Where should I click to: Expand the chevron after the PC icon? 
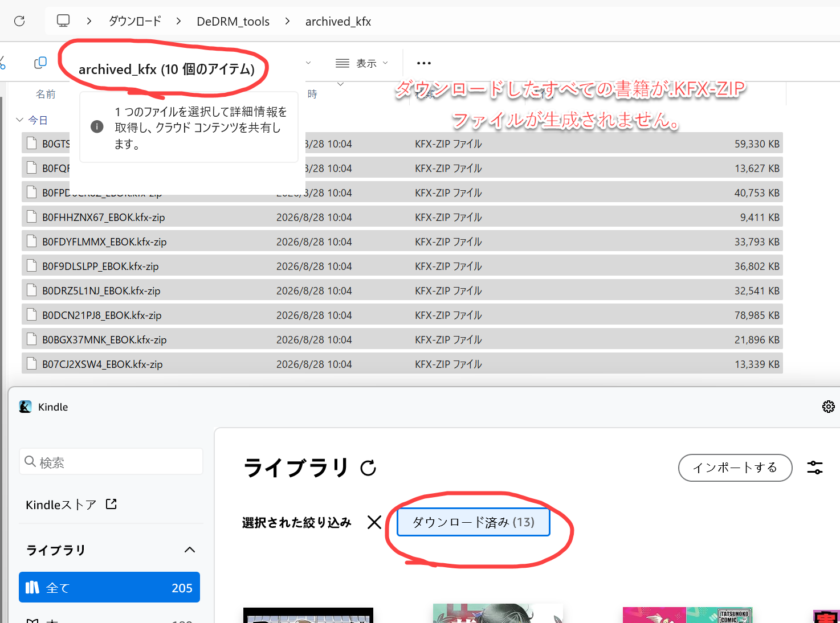(x=89, y=21)
